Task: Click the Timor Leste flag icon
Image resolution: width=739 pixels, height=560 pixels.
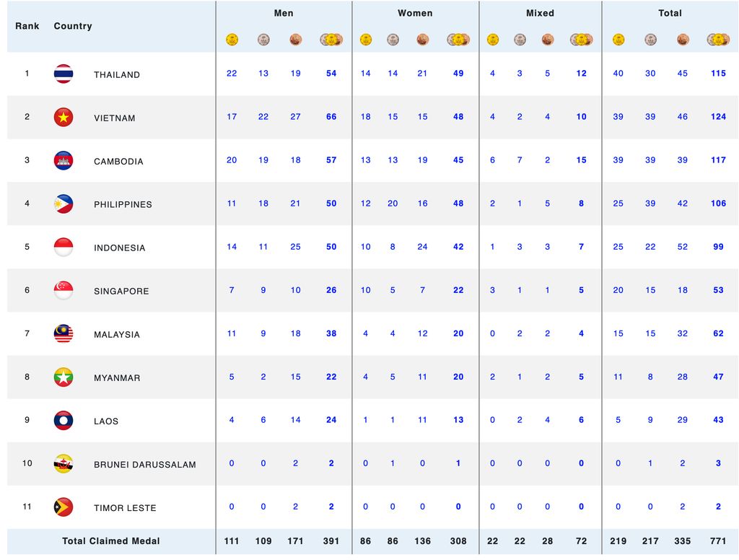Action: click(64, 507)
